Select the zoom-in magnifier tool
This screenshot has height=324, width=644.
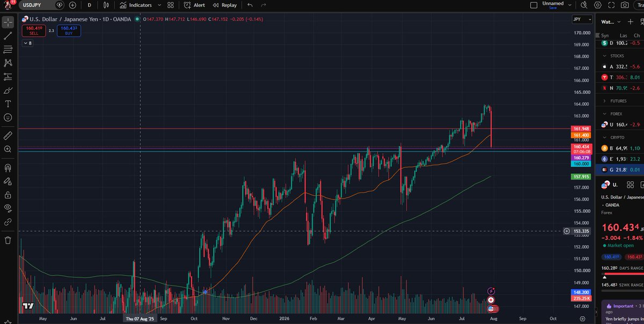click(x=8, y=149)
